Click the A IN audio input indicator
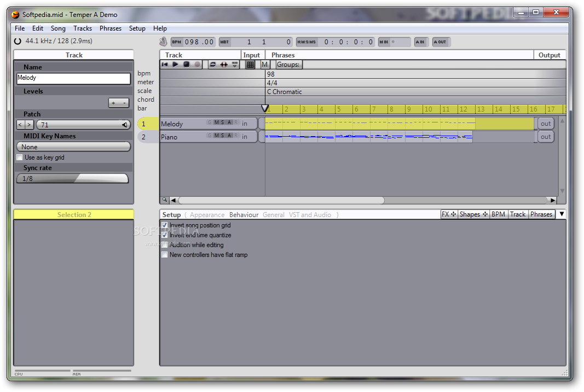The height and width of the screenshot is (392, 584). click(x=421, y=42)
